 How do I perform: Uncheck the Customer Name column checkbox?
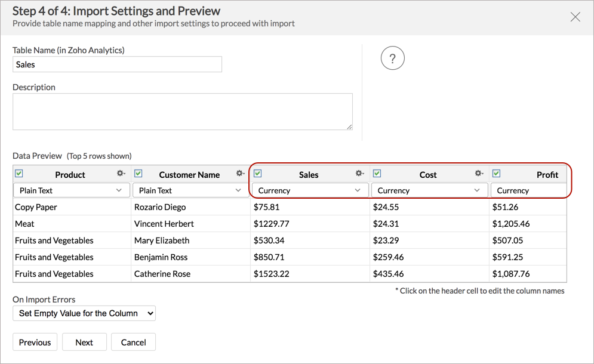(138, 173)
